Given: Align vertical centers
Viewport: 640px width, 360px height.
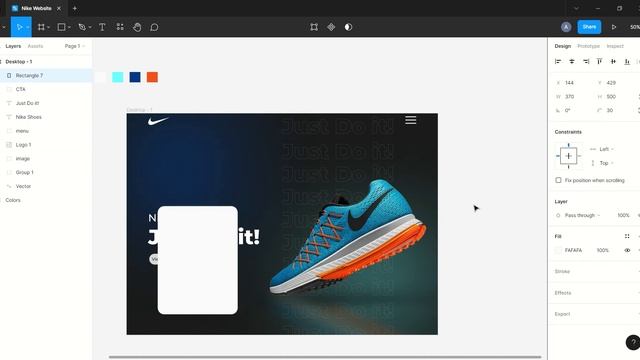Looking at the screenshot, I should coord(613,61).
